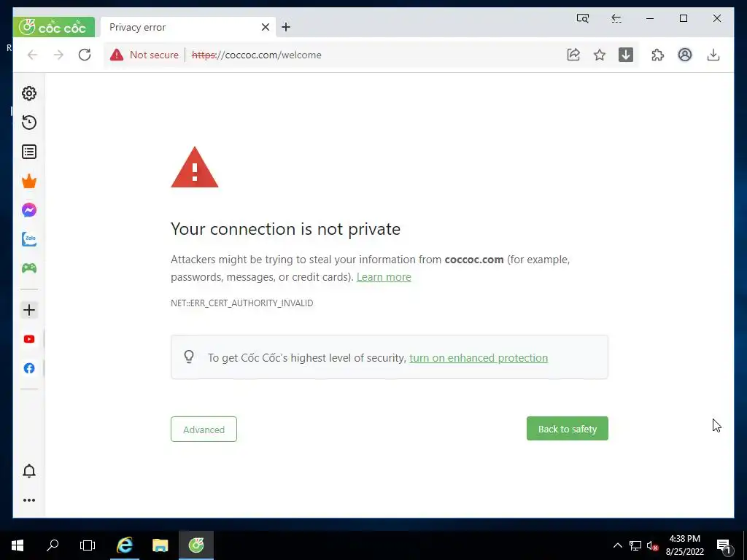Click the Back to safety button
747x560 pixels.
tap(567, 429)
